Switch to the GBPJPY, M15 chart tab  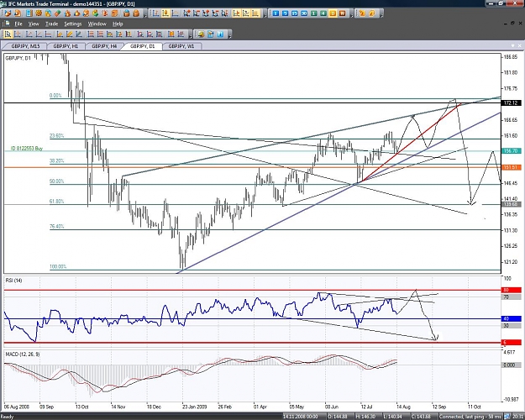(x=25, y=46)
